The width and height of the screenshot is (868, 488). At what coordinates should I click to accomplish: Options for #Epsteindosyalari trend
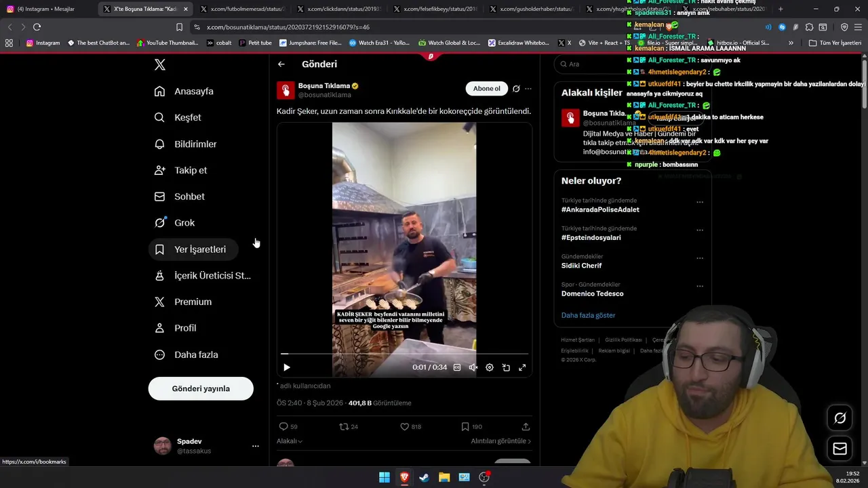click(700, 230)
